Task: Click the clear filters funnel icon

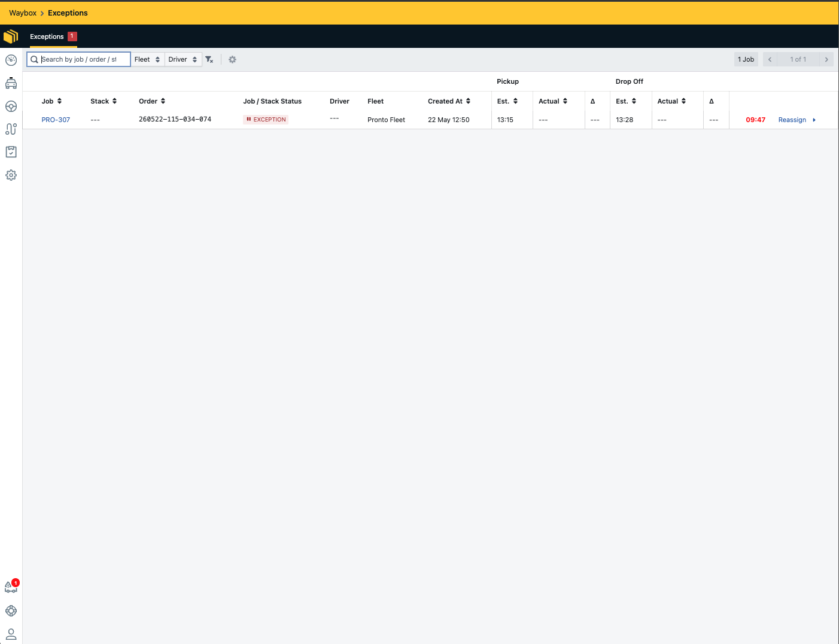Action: pos(209,59)
